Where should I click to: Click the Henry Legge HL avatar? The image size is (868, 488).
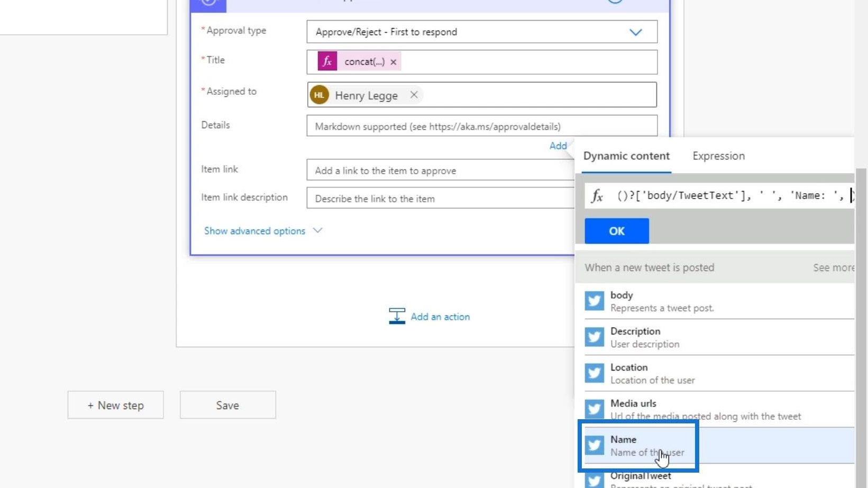point(319,95)
